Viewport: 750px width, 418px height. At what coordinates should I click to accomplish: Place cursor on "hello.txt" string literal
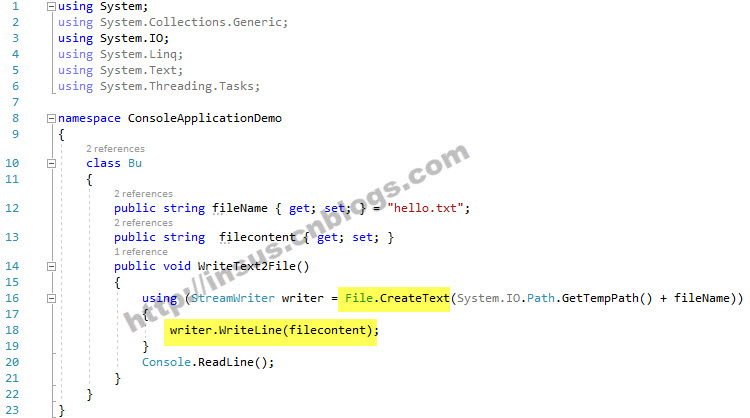[425, 208]
